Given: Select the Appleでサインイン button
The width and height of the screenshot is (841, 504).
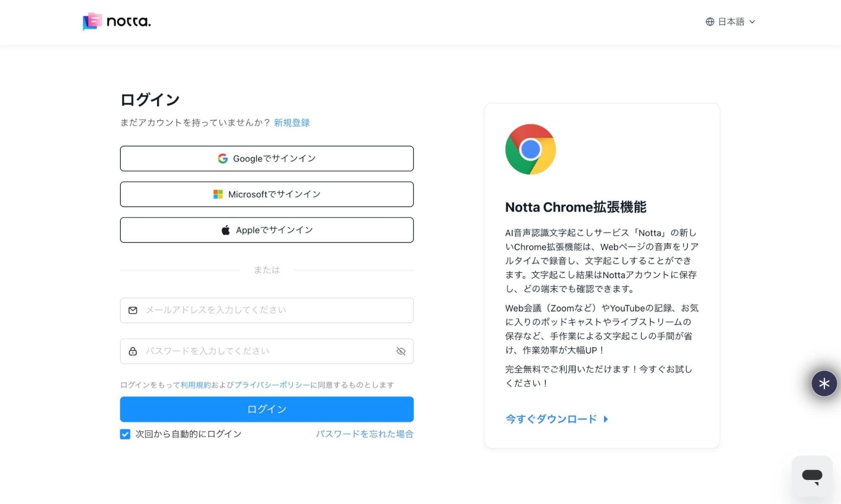Looking at the screenshot, I should tap(267, 230).
